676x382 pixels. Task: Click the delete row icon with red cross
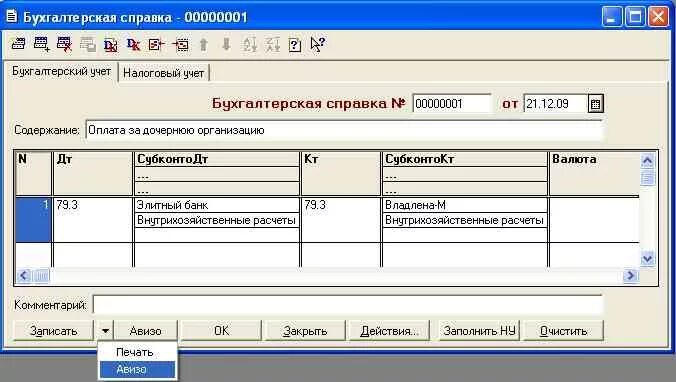(x=65, y=44)
